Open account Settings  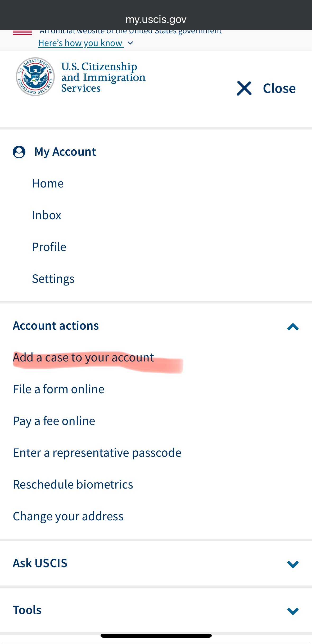[53, 279]
